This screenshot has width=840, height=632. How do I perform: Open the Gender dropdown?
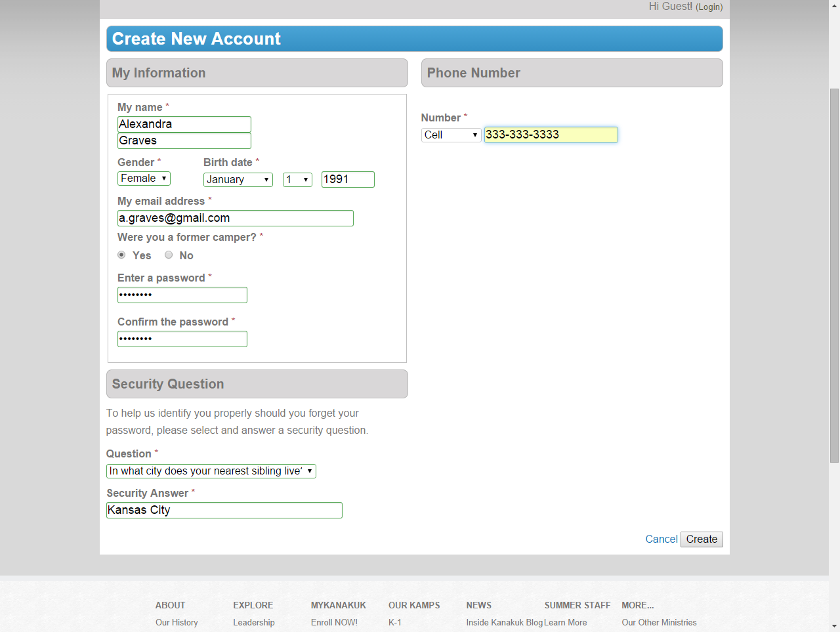click(144, 179)
